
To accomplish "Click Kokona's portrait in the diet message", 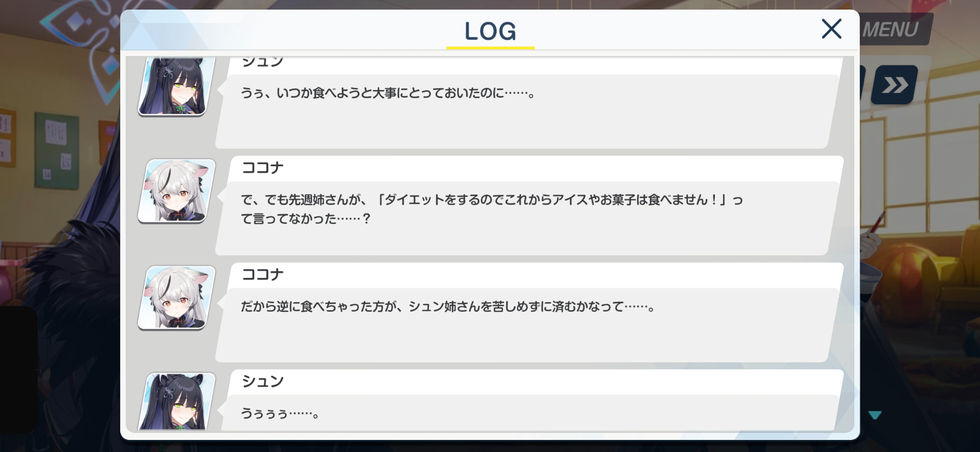I will point(177,191).
